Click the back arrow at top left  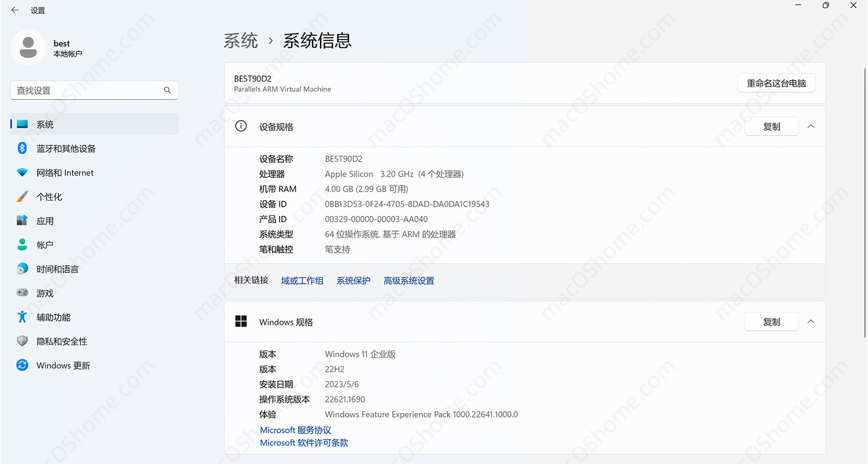14,10
